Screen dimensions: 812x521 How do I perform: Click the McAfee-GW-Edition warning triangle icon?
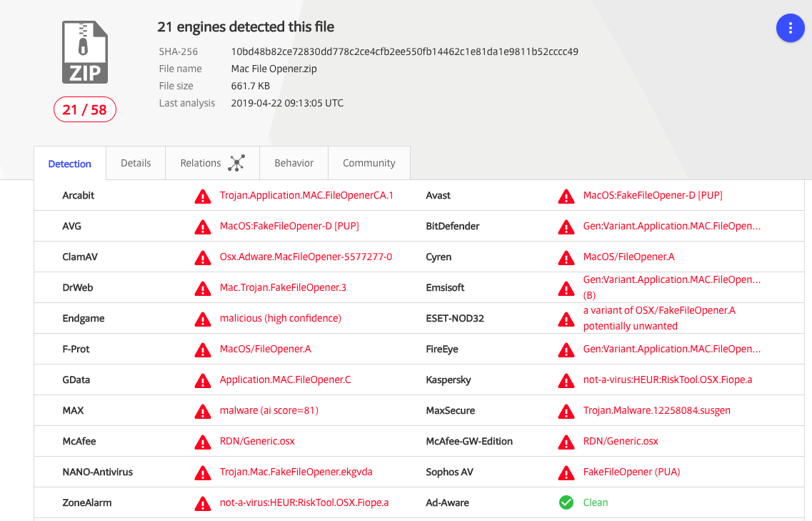(566, 442)
